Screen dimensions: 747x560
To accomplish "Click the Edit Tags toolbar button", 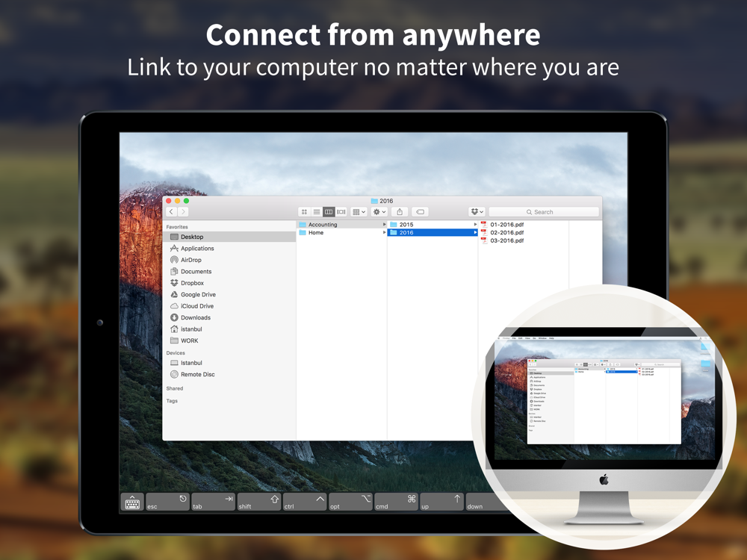I will coord(420,212).
